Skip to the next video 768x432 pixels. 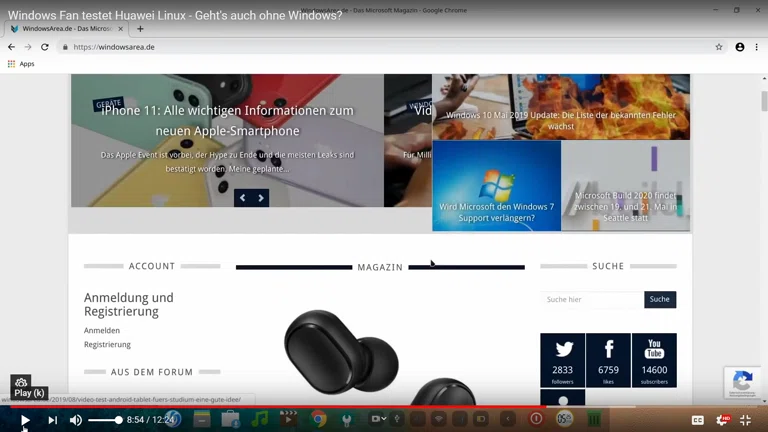(52, 420)
